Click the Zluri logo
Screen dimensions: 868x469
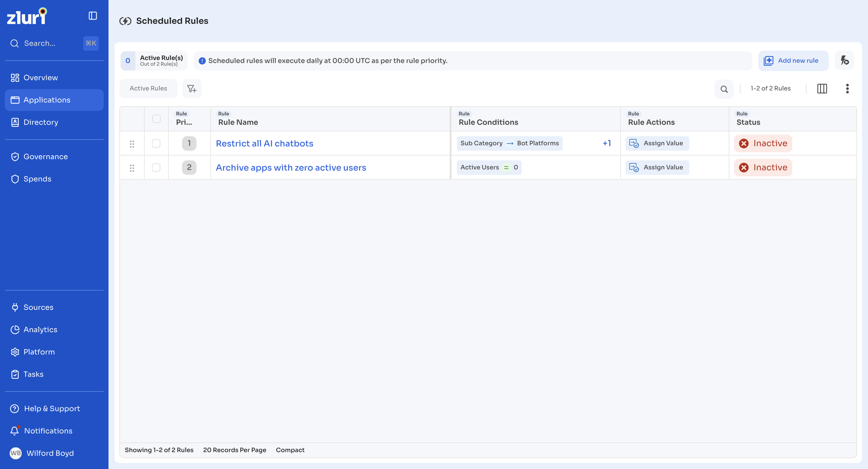(27, 16)
